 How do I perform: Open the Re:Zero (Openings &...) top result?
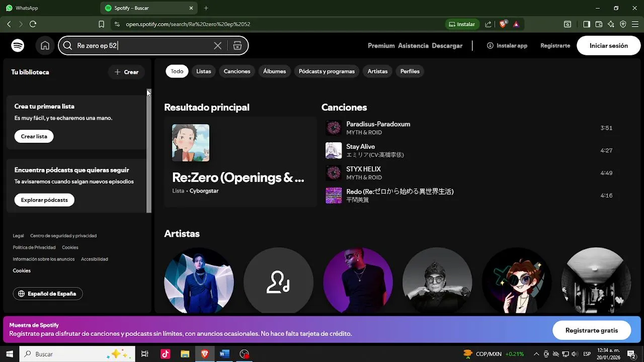[240, 161]
